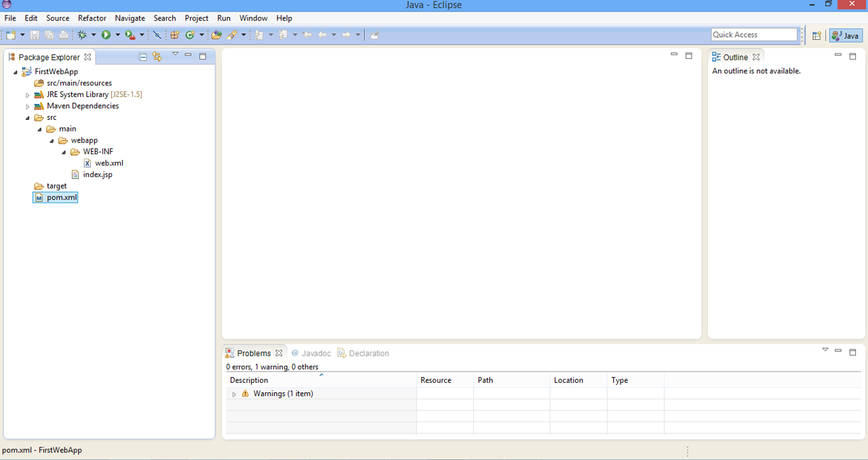Click the New file wizard icon
This screenshot has width=868, height=460.
click(11, 35)
